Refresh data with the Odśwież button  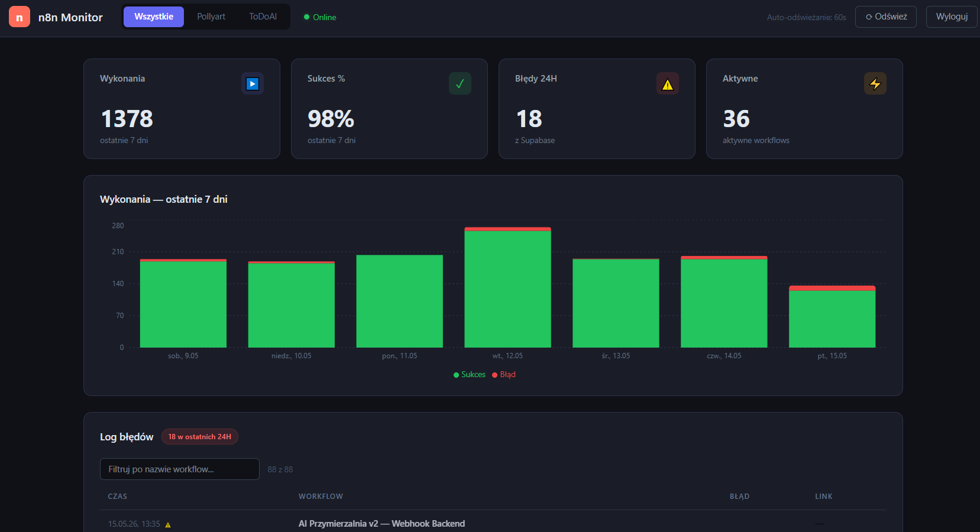pyautogui.click(x=886, y=17)
